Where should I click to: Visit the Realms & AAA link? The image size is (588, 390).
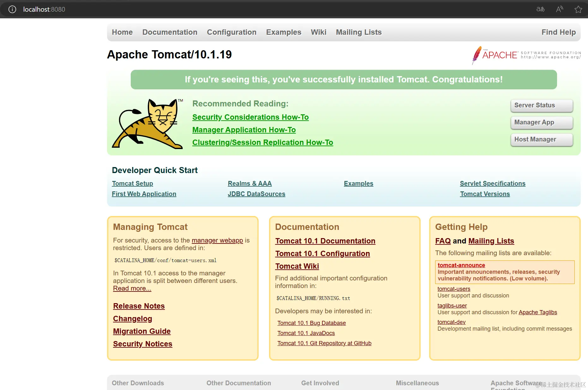tap(250, 183)
